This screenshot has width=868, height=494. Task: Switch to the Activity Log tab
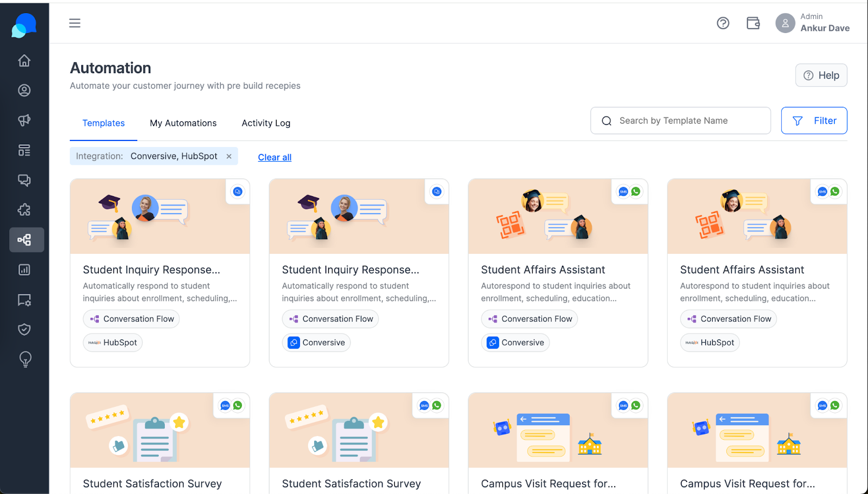(266, 123)
